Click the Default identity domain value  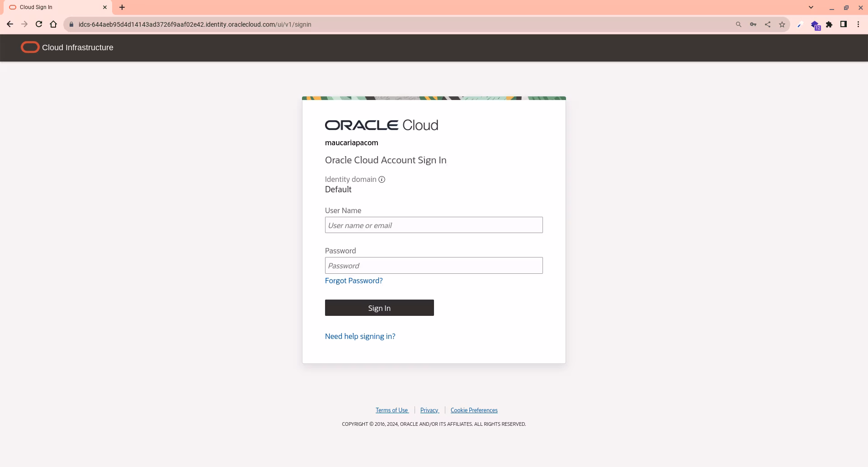tap(338, 190)
